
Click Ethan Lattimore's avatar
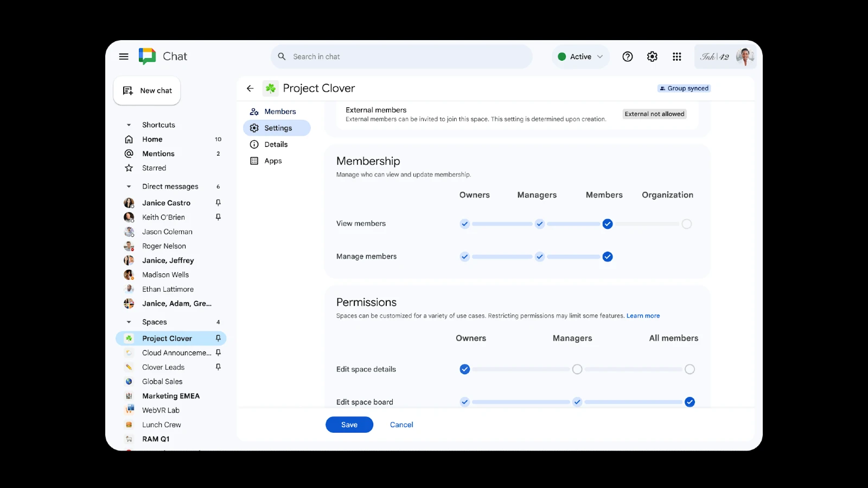coord(129,289)
